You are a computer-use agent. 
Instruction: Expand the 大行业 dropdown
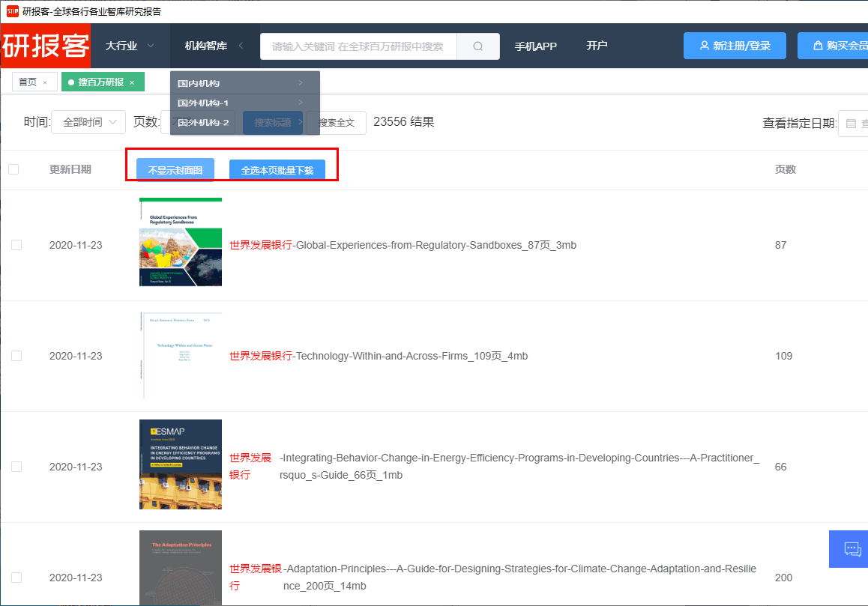click(x=130, y=46)
